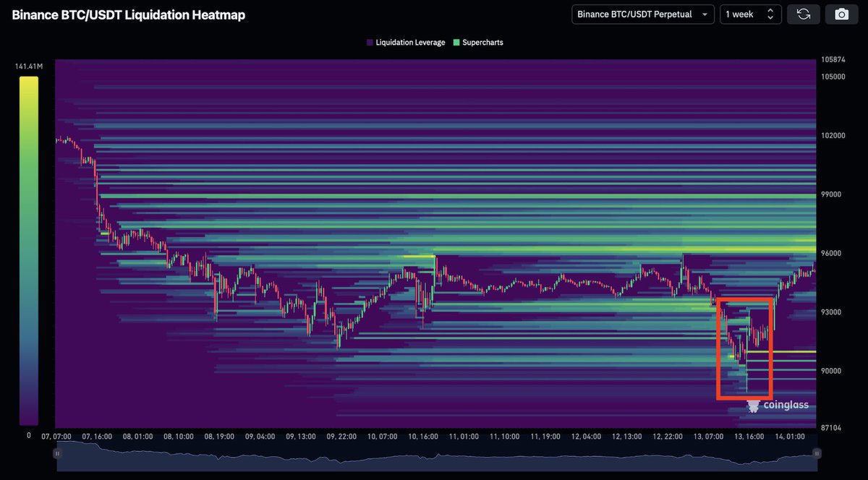Click the 13, 16:00 time axis label
The height and width of the screenshot is (480, 868).
(748, 437)
